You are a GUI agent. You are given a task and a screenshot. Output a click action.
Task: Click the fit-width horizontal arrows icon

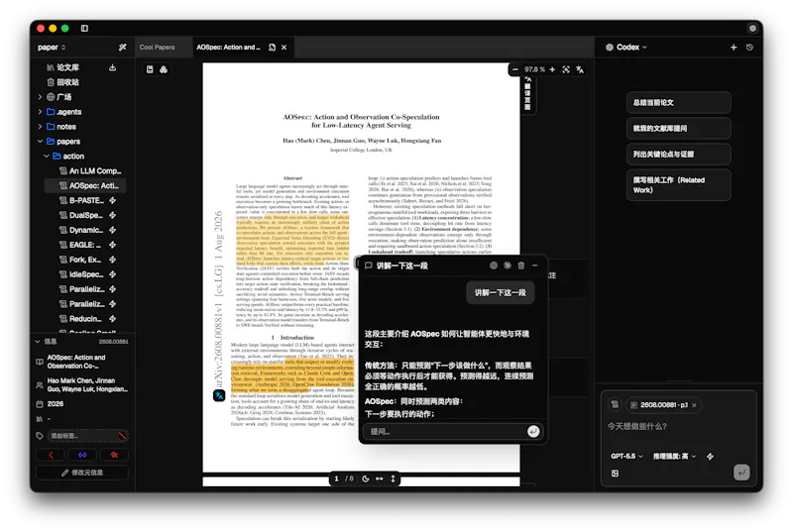coord(380,479)
